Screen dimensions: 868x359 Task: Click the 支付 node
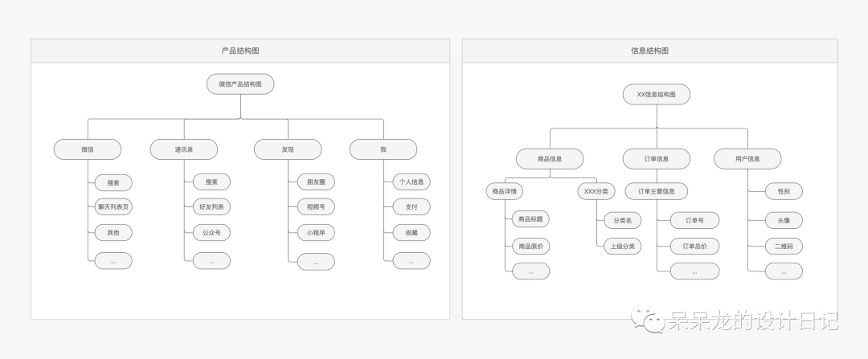[411, 207]
